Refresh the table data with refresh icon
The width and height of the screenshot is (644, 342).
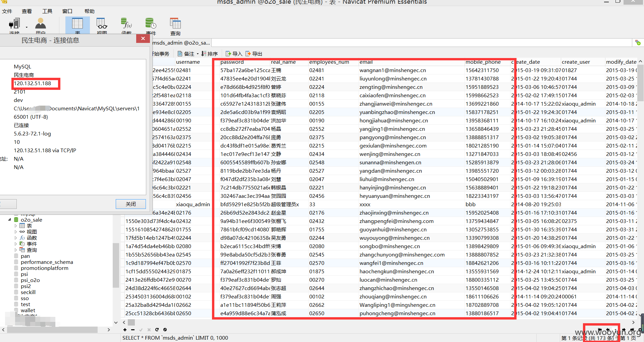pyautogui.click(x=157, y=330)
